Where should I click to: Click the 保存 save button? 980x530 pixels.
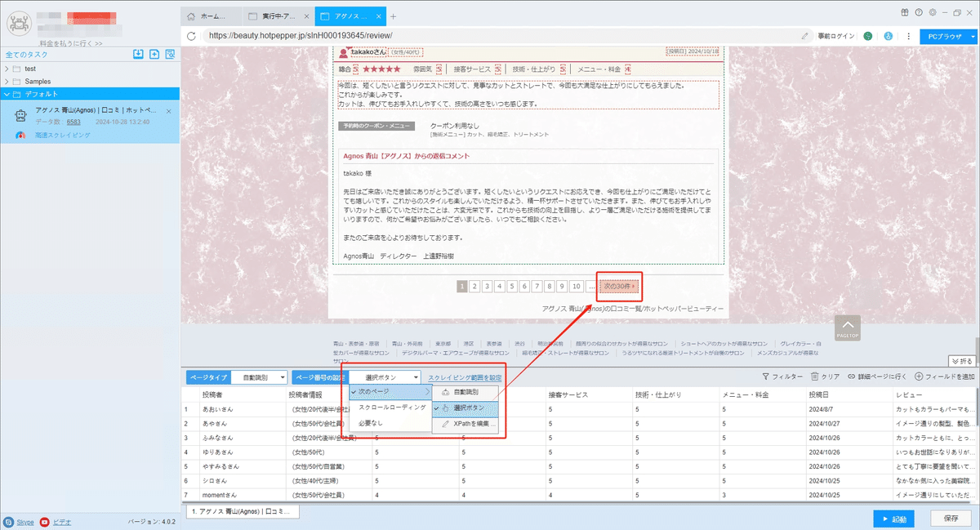click(951, 519)
